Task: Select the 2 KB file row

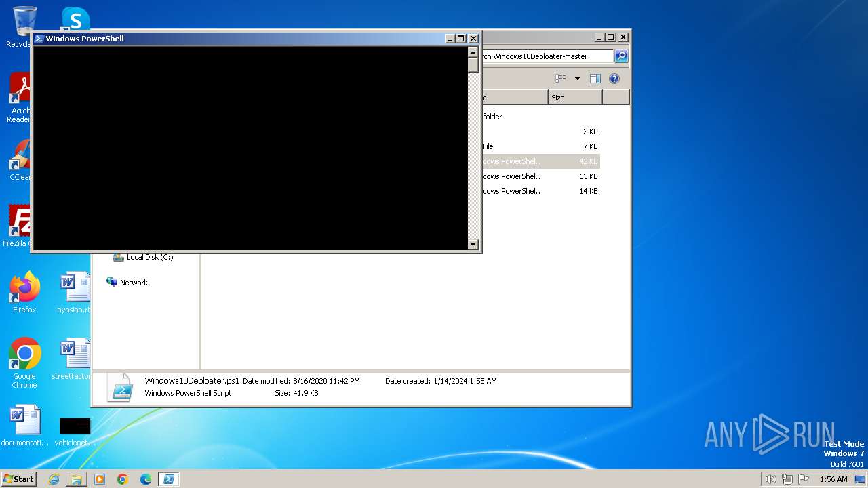Action: click(540, 131)
